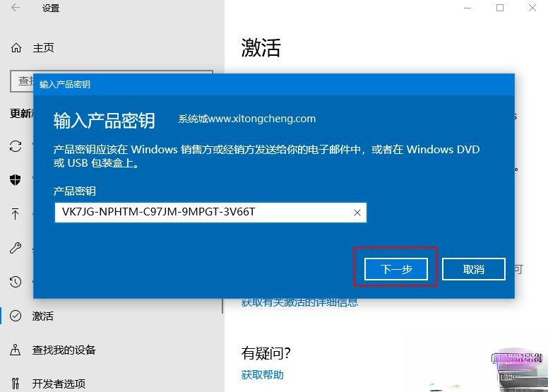Screen dimensions: 548x392
Task: Open the 获取帮助 link
Action: tap(262, 374)
